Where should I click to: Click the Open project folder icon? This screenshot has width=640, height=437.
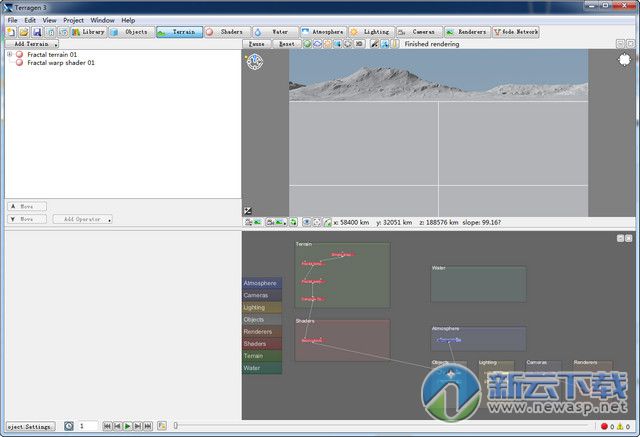click(x=24, y=32)
